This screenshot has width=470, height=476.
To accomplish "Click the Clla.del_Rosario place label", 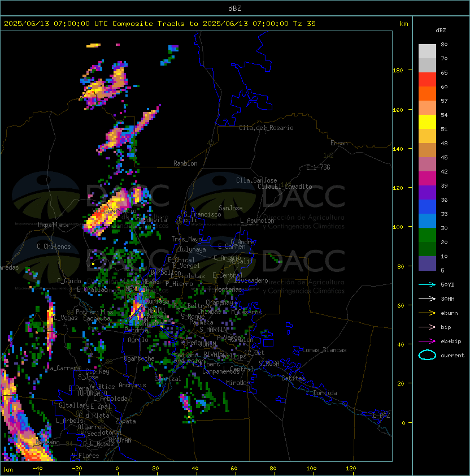I will 266,128.
